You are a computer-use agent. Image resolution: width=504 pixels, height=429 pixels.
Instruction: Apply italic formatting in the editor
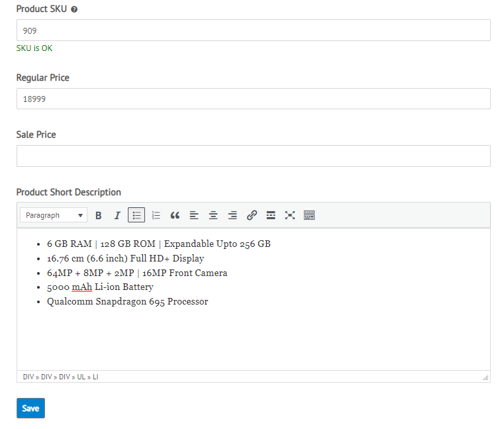point(117,215)
